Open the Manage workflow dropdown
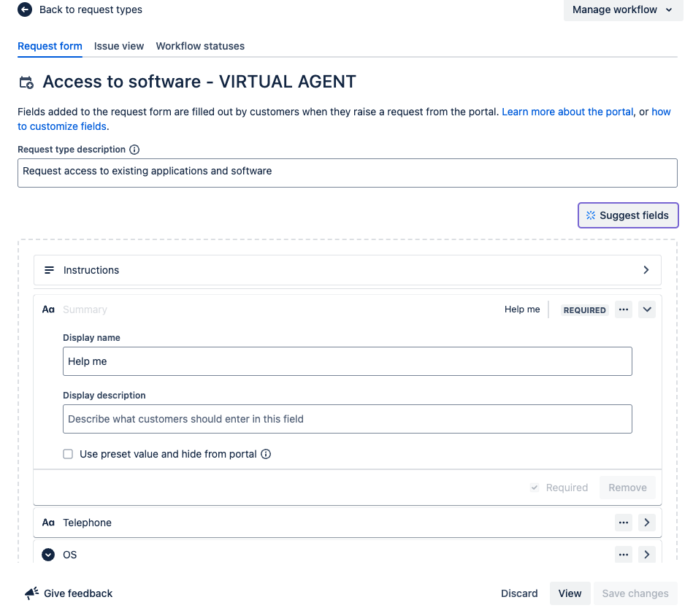Screen dimensions: 693x616 tap(622, 9)
